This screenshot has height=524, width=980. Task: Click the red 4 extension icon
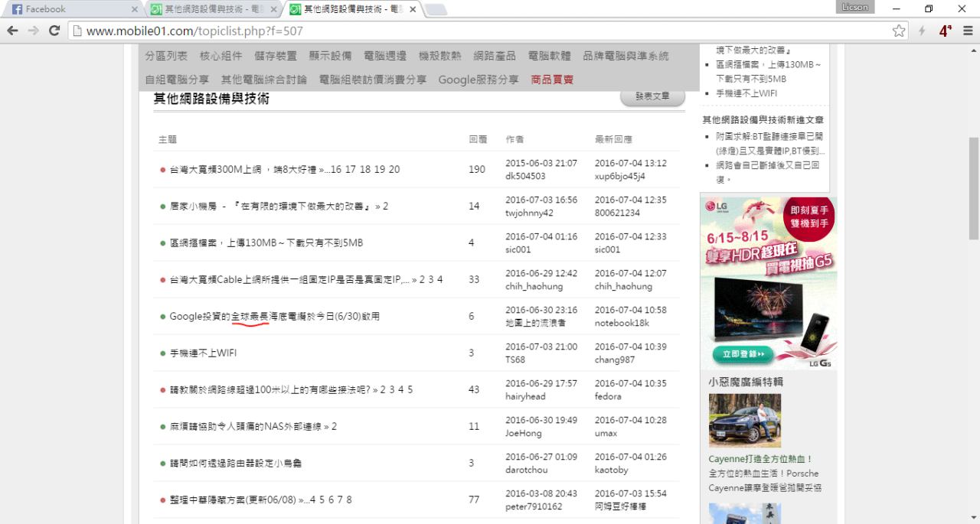(946, 31)
